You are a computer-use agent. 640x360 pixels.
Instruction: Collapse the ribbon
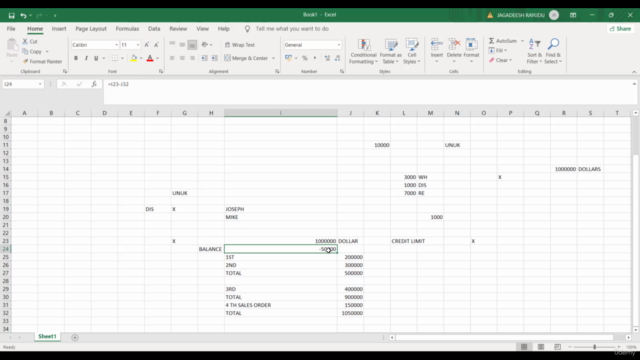pos(634,72)
